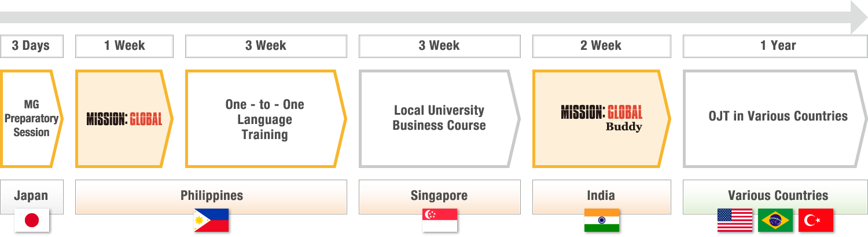Click the Mission: Global Buddy step
The width and height of the screenshot is (868, 237).
(601, 119)
